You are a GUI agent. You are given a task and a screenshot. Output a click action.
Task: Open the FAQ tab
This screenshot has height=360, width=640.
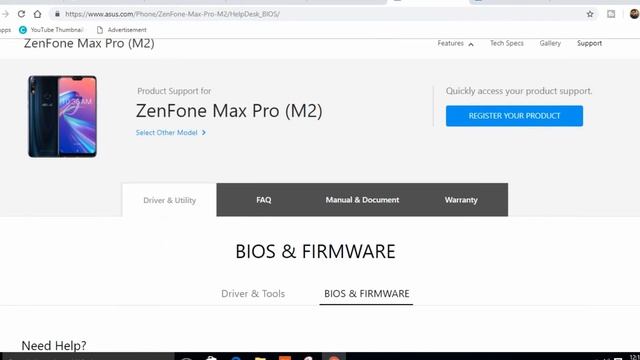click(x=264, y=200)
